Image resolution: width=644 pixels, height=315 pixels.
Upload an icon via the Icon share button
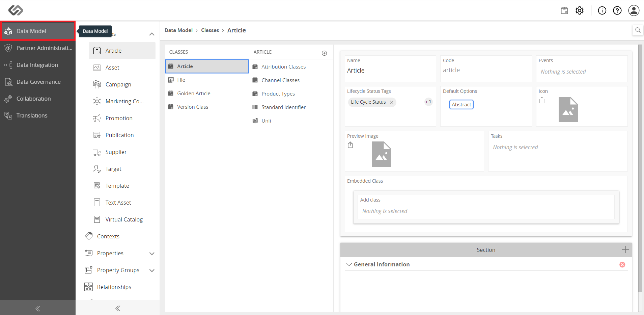pyautogui.click(x=542, y=100)
